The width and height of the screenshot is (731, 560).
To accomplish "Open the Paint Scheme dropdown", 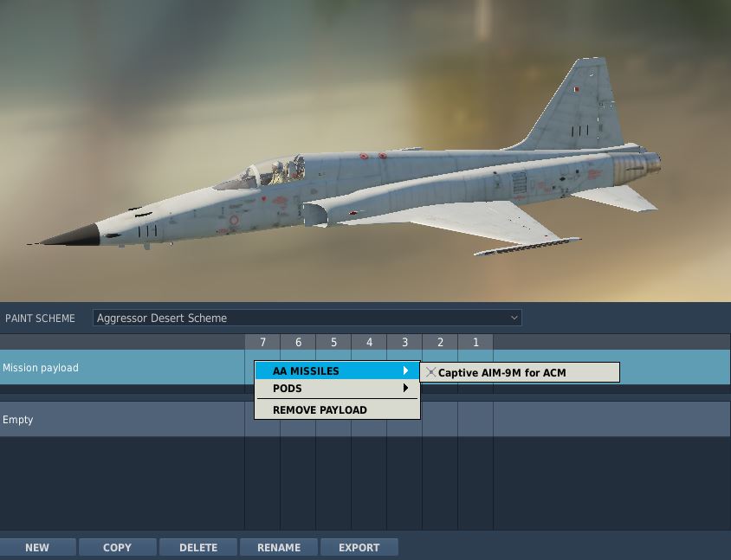I will point(307,318).
